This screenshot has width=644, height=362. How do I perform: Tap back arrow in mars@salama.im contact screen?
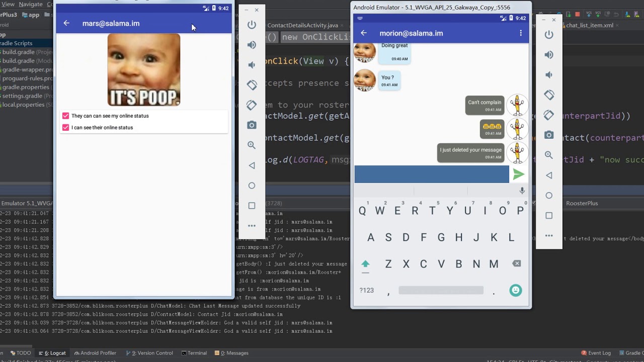tap(66, 23)
